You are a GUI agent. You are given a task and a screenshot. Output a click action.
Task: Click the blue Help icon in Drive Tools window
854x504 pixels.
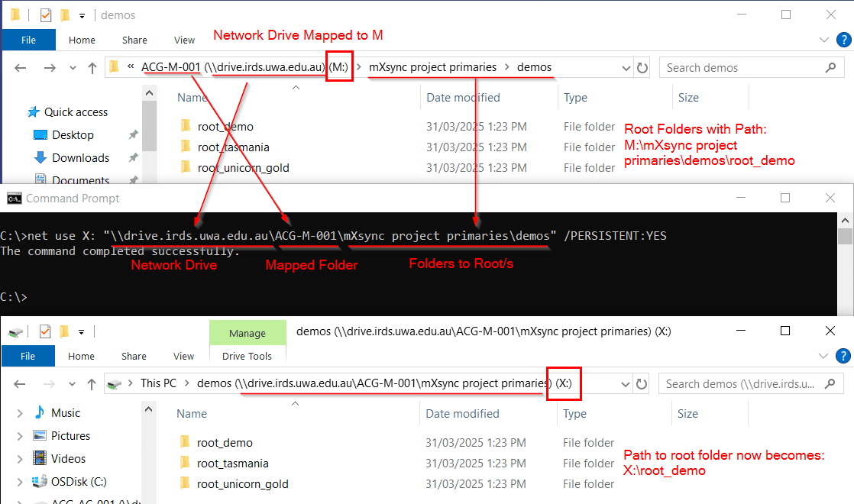click(843, 356)
